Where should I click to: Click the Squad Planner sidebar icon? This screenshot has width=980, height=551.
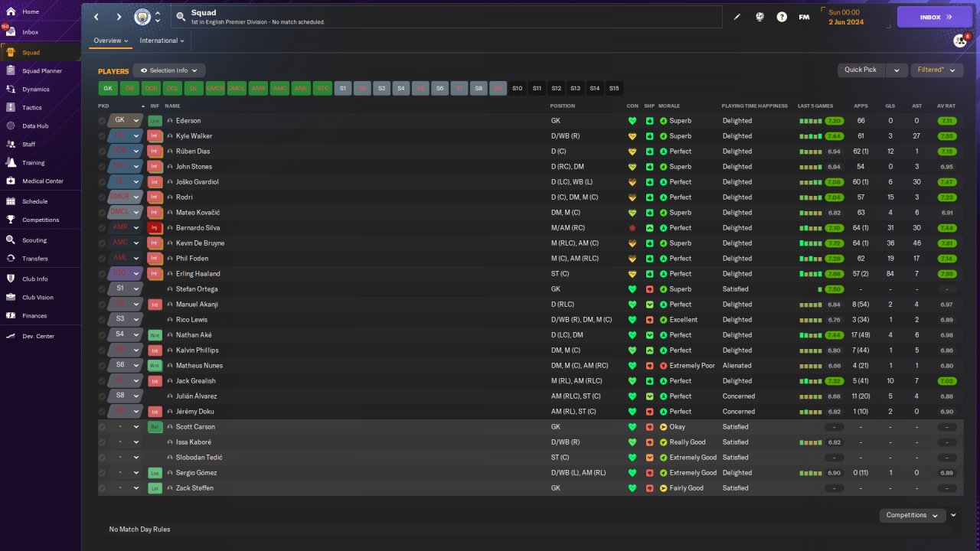click(11, 70)
